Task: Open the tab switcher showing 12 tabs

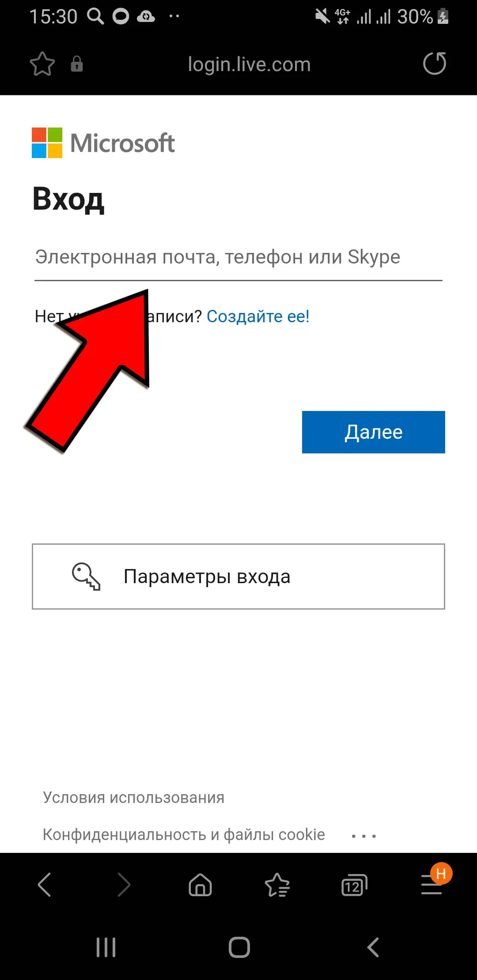Action: coord(354,885)
